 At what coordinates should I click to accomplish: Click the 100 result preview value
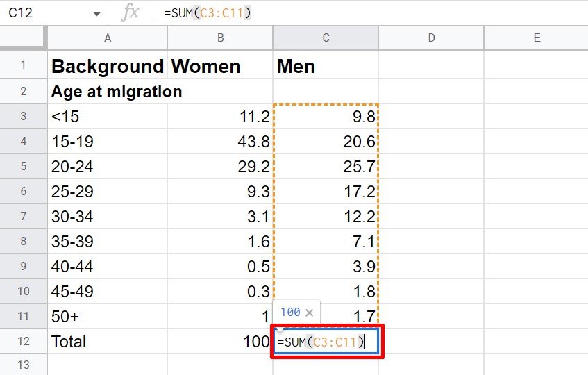point(290,312)
